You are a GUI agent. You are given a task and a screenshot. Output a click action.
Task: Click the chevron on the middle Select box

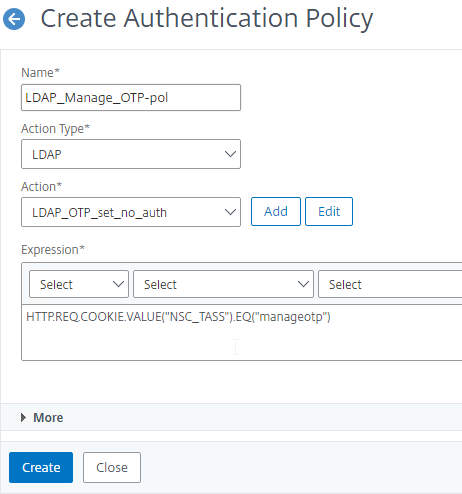[x=303, y=284]
